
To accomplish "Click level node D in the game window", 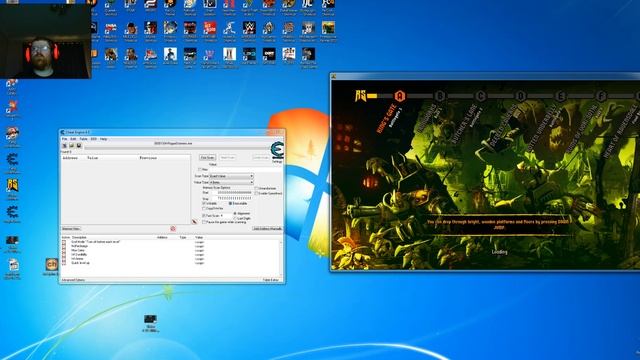I will (520, 96).
